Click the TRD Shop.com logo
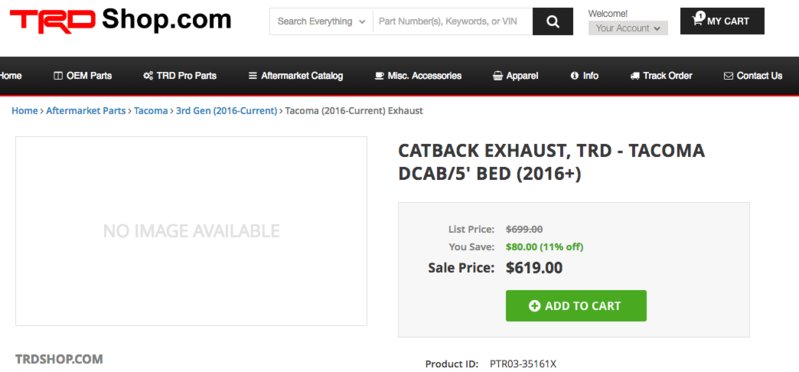799x372 pixels. [121, 20]
